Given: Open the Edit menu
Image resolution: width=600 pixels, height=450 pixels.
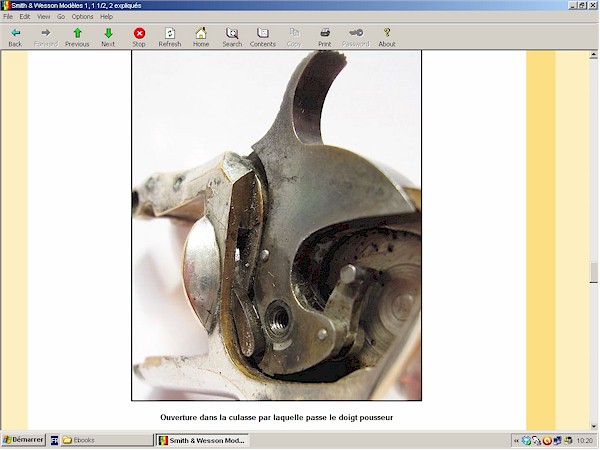Looking at the screenshot, I should coord(25,17).
